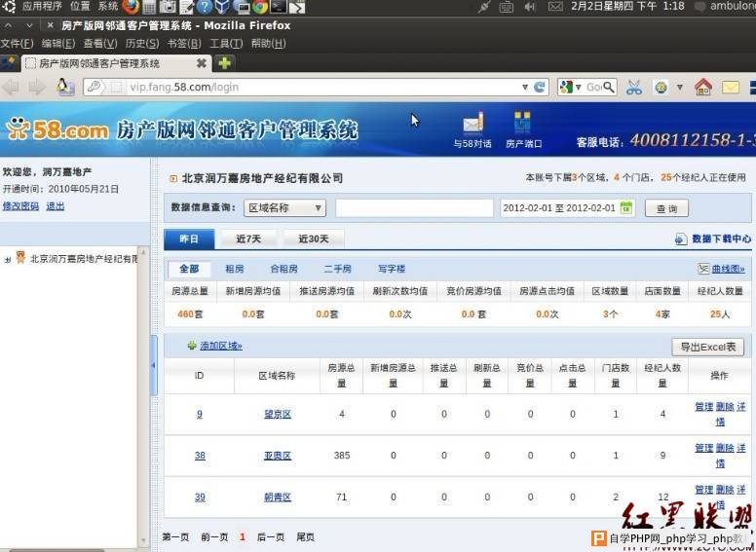This screenshot has width=756, height=552.
Task: Open the mail indicator in the top panel
Action: tap(555, 6)
